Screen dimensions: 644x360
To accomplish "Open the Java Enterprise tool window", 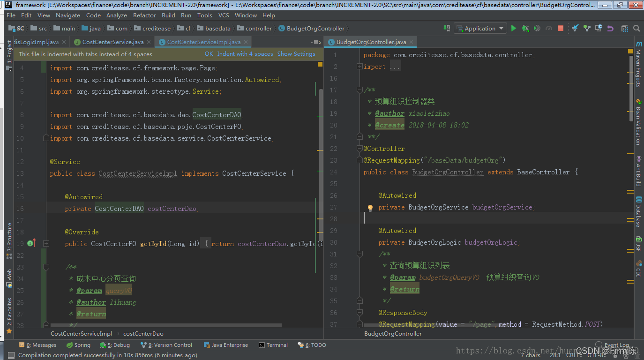I will (x=226, y=345).
